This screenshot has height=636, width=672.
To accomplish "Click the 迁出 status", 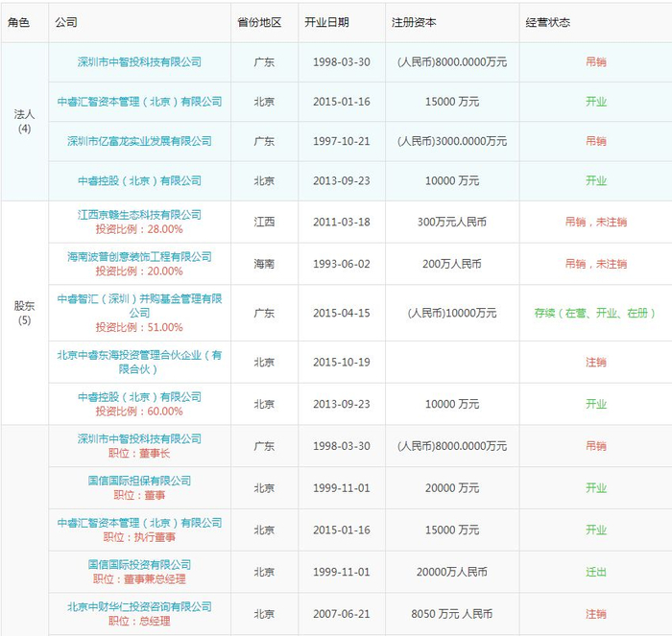I will 596,572.
